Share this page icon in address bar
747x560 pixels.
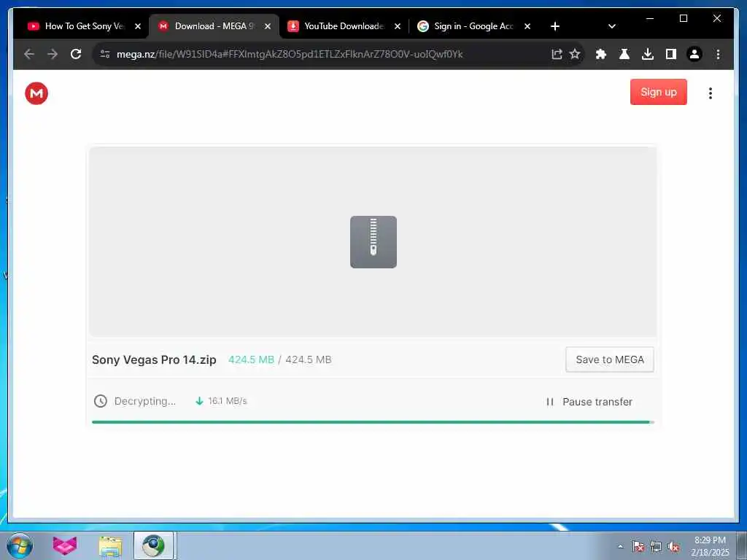[557, 54]
